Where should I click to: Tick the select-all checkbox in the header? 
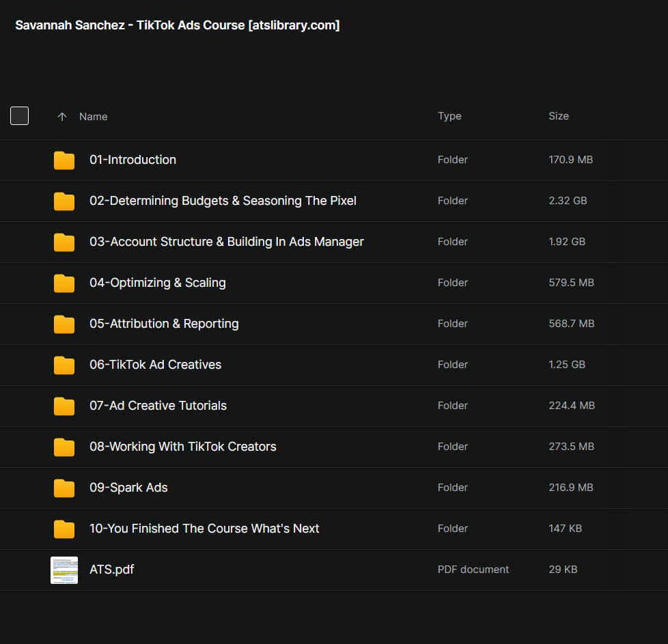point(19,116)
